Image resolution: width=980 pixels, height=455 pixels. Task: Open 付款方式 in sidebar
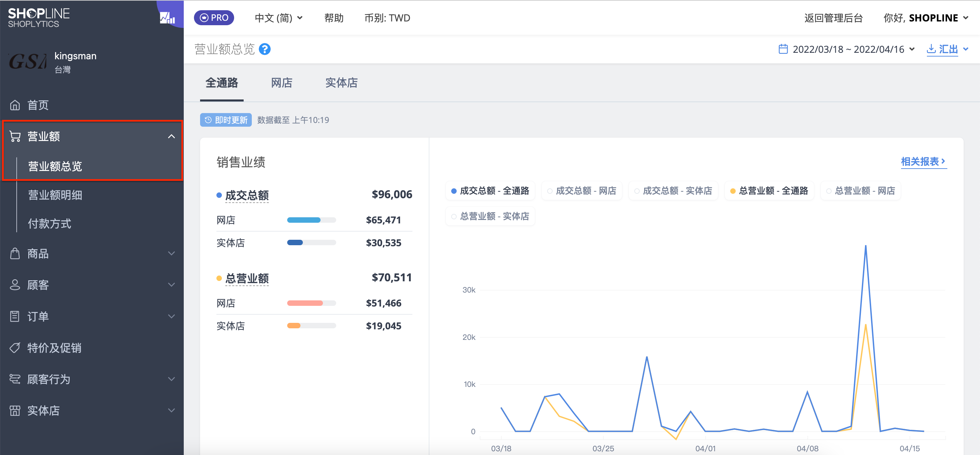point(49,223)
